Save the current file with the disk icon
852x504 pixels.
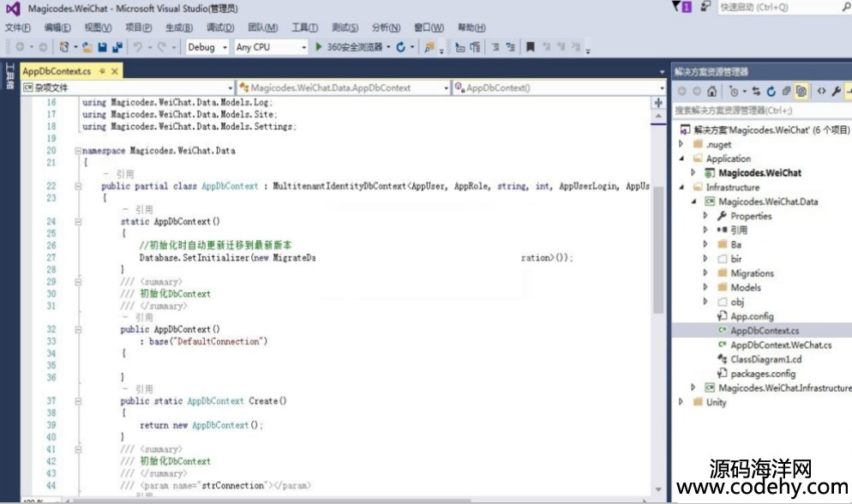(102, 47)
